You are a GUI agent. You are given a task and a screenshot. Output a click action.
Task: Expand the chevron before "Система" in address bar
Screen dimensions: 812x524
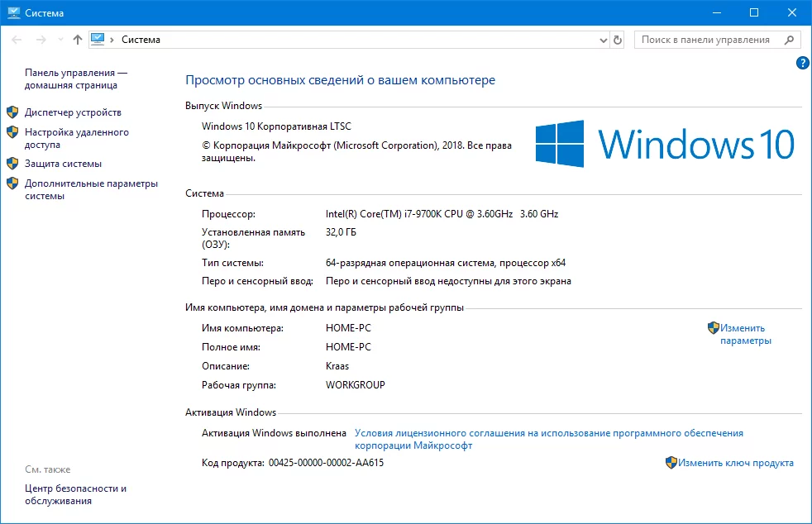pyautogui.click(x=112, y=40)
